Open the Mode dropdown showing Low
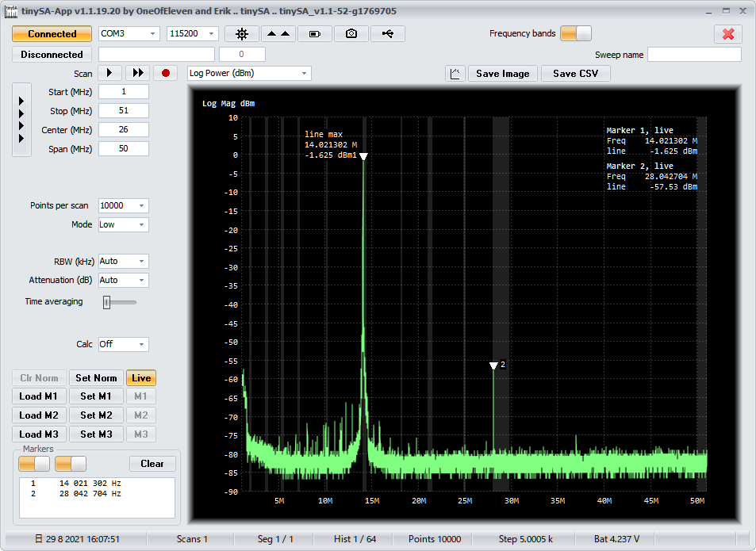Viewport: 756px width, 551px height. (x=124, y=224)
